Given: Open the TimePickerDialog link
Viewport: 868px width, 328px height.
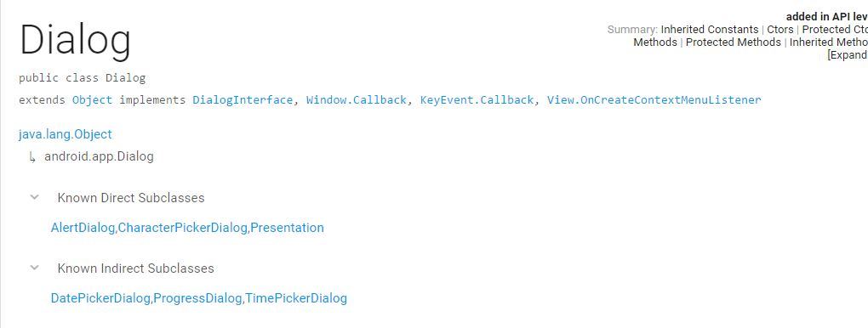Looking at the screenshot, I should pos(296,299).
